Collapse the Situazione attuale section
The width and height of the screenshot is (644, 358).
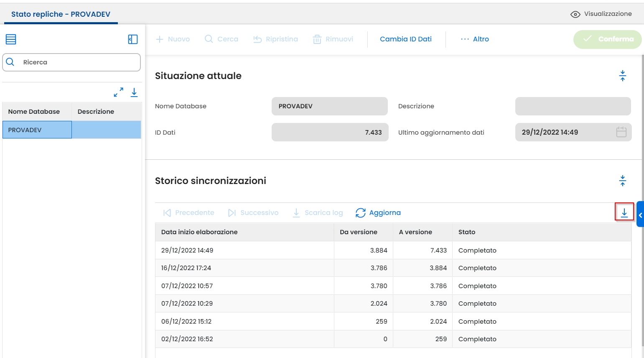point(623,76)
